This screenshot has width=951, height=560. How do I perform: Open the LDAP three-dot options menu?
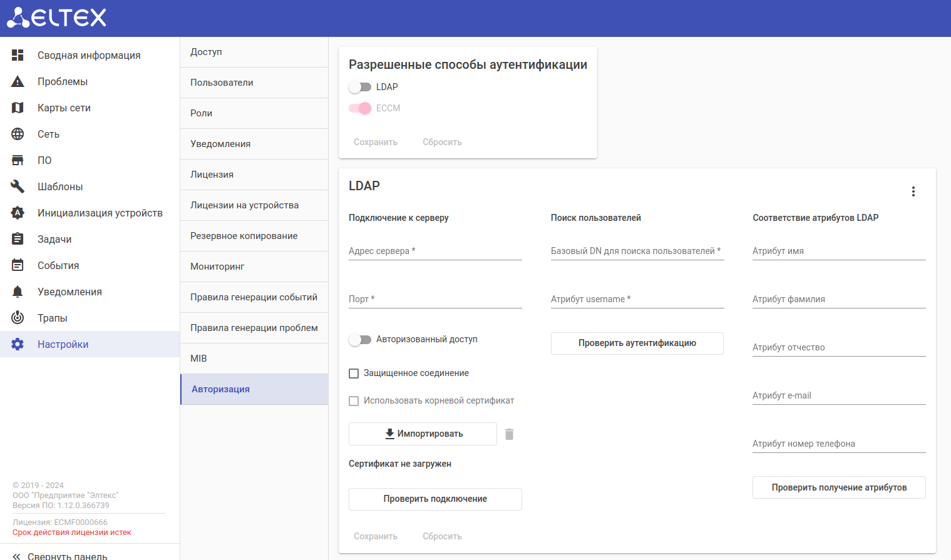(913, 191)
